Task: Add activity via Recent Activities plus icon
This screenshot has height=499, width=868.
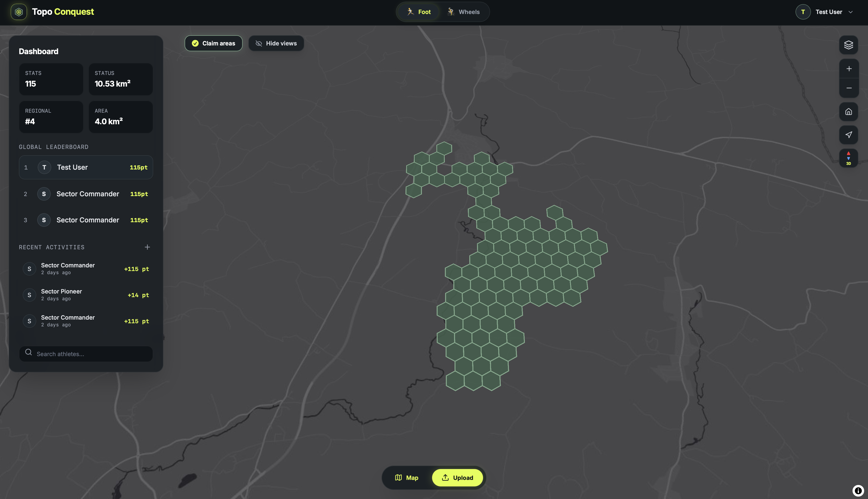Action: [147, 247]
